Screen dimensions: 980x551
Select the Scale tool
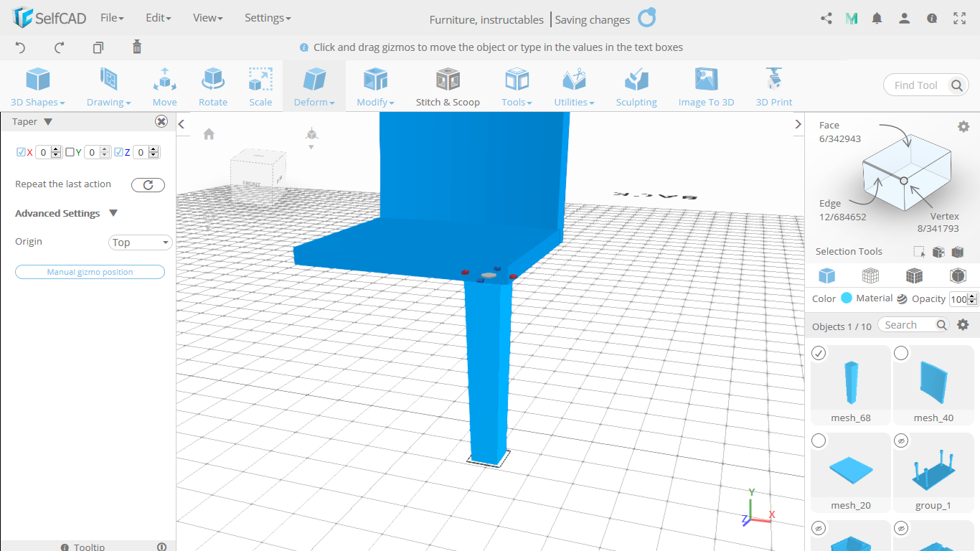click(x=260, y=87)
